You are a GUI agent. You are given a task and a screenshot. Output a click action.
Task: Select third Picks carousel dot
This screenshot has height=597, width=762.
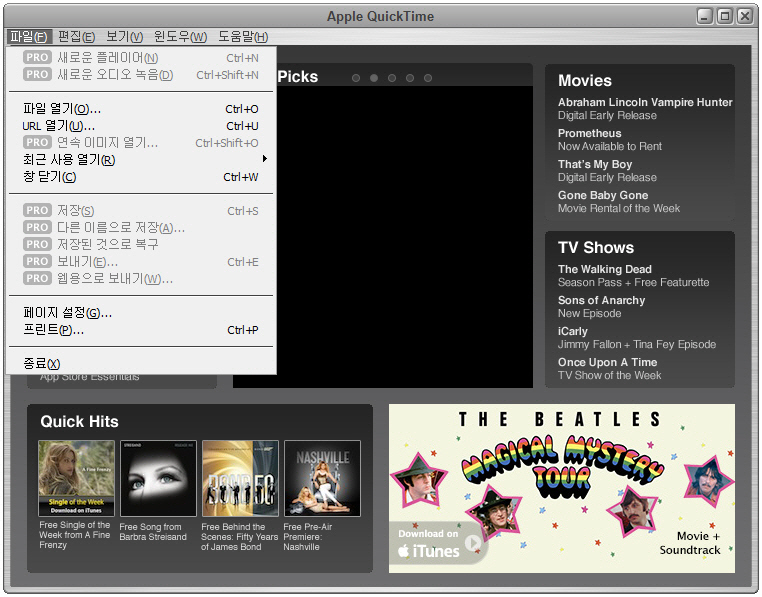(x=392, y=78)
